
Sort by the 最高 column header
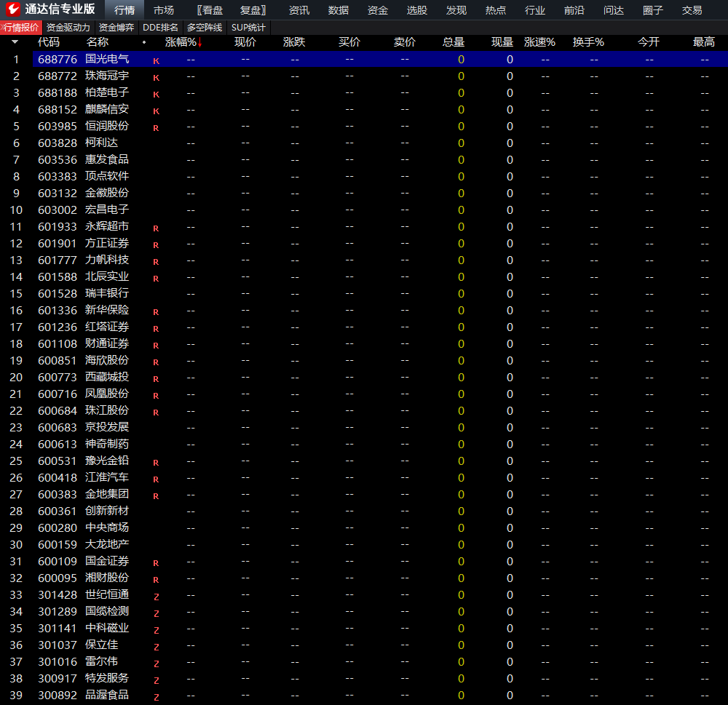point(704,42)
